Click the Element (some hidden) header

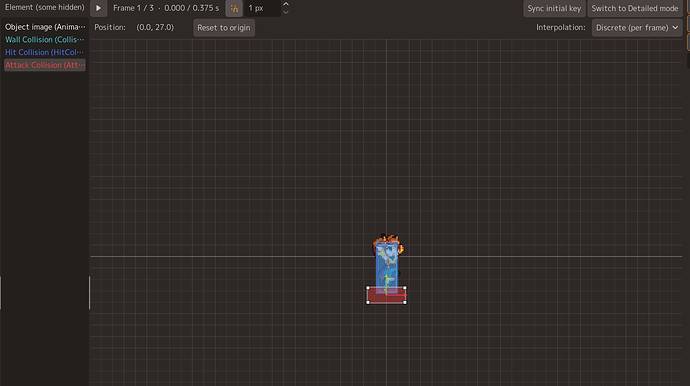(44, 7)
